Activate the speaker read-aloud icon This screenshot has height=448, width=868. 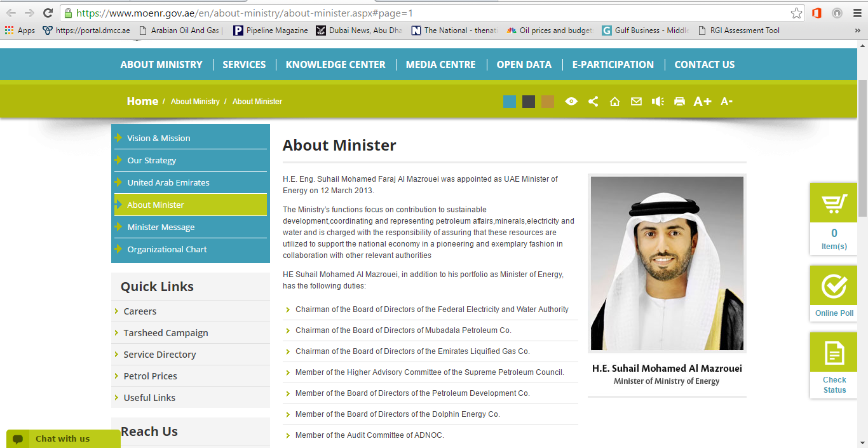tap(658, 102)
